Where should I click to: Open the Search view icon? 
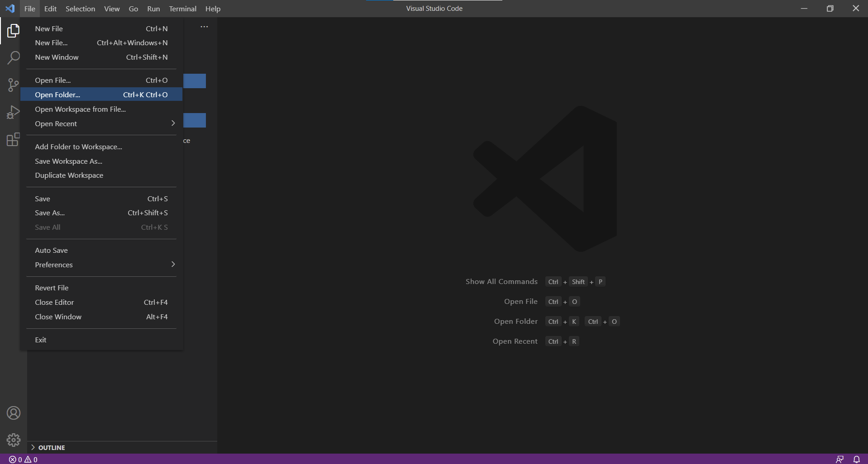(x=14, y=58)
